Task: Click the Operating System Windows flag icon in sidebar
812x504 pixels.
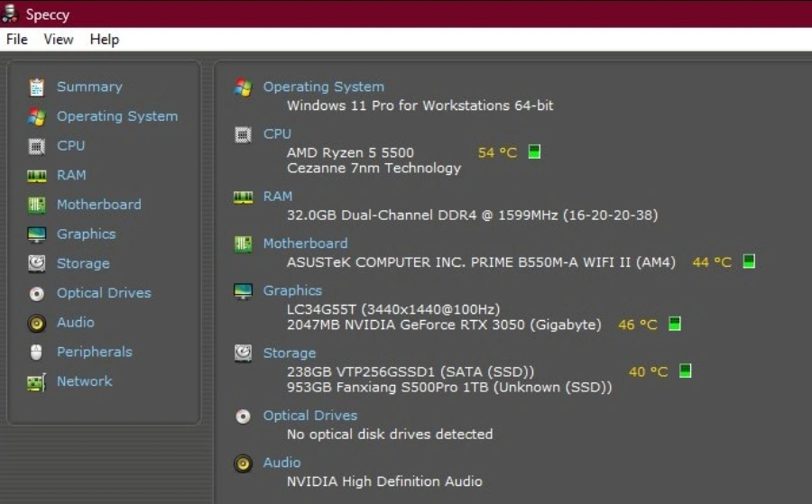Action: 36,116
